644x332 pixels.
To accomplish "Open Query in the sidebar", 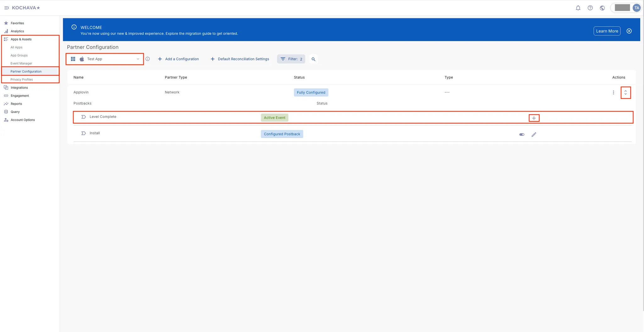I will [15, 112].
